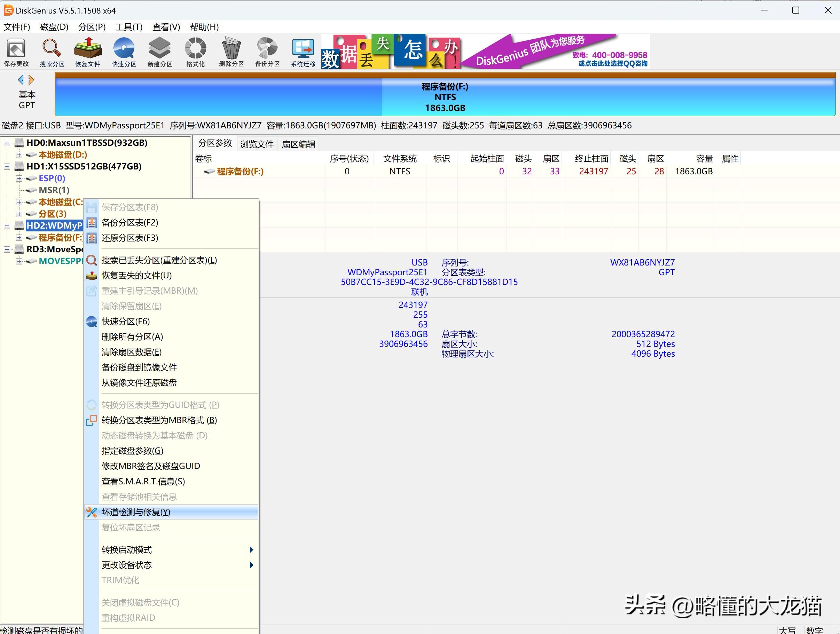The image size is (840, 634).
Task: Collapse the HD0:Maxsun1TBSSD tree node
Action: tap(7, 143)
